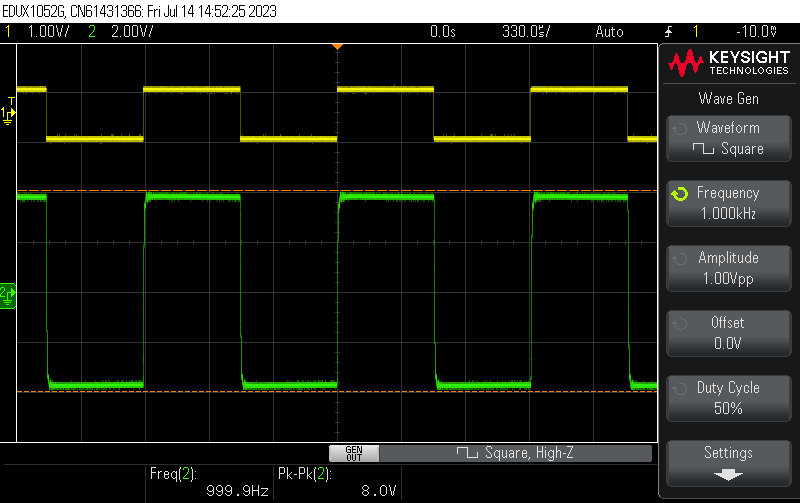
Task: Click the GEN OUT indicator
Action: 354,454
